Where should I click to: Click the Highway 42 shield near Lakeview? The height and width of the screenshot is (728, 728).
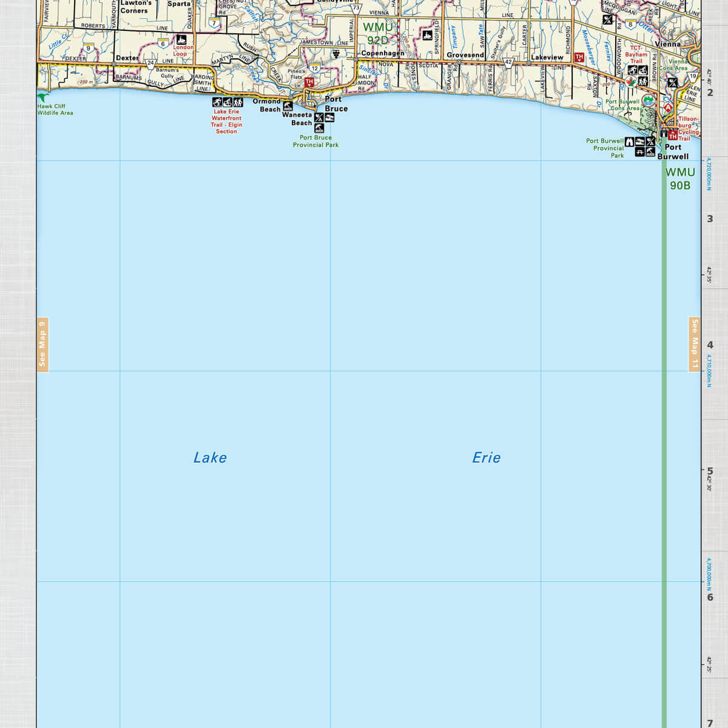pos(508,62)
